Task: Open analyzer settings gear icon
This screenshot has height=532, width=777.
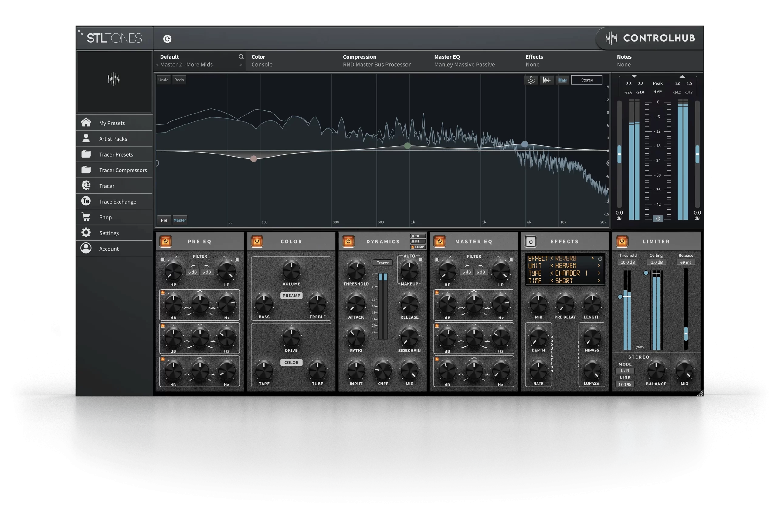Action: (x=531, y=80)
